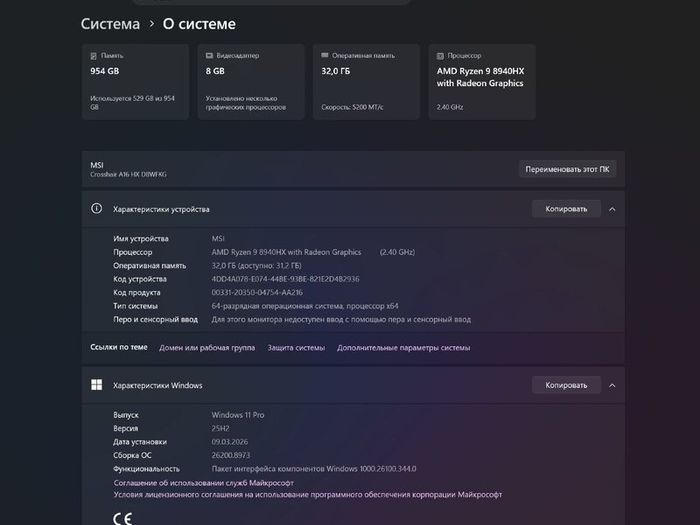
Task: Click Установлено несколько графических процессоров text
Action: pos(246,103)
